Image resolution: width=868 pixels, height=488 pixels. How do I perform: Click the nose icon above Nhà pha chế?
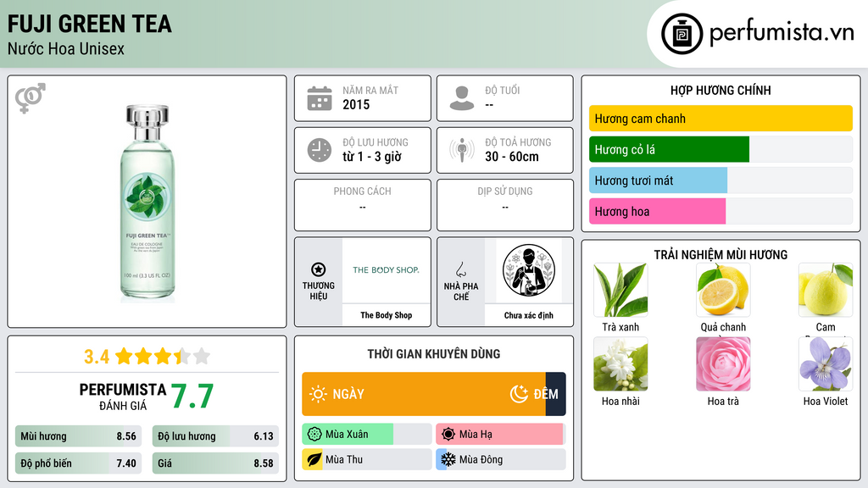tap(460, 269)
